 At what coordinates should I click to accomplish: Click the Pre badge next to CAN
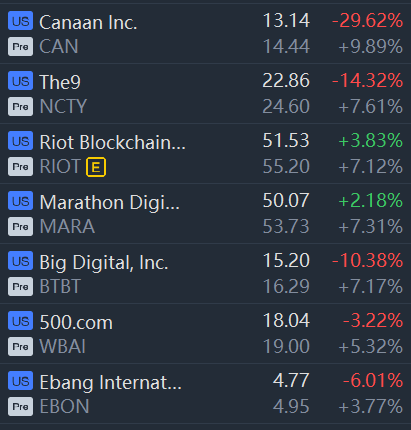[20, 46]
